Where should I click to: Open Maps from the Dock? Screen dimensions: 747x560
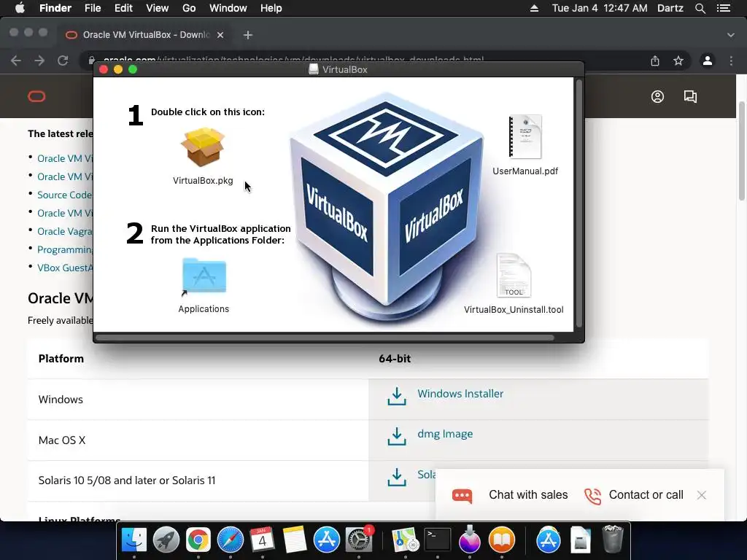click(406, 540)
